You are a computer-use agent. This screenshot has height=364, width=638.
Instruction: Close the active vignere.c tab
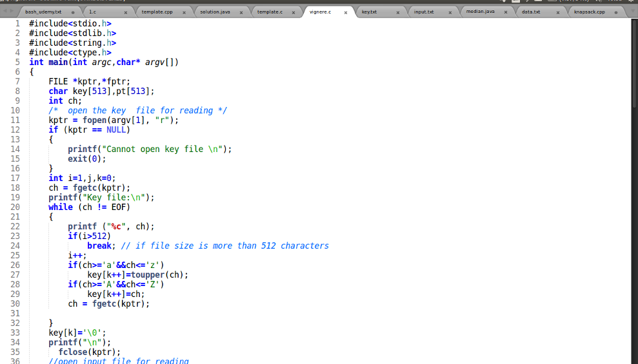click(x=346, y=12)
